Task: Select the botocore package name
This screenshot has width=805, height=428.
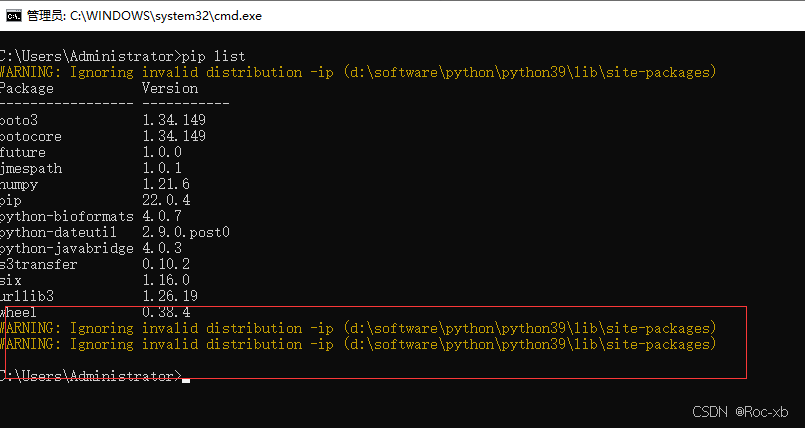Action: 31,136
